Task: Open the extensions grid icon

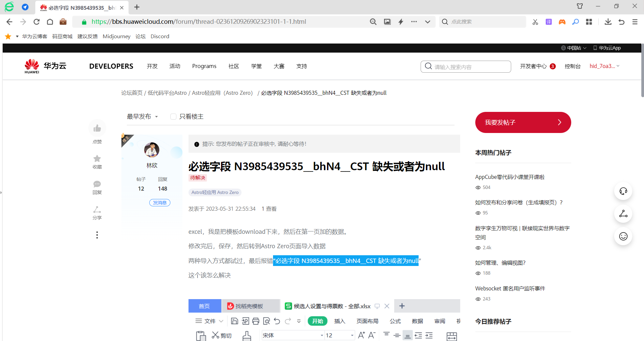Action: coord(589,22)
